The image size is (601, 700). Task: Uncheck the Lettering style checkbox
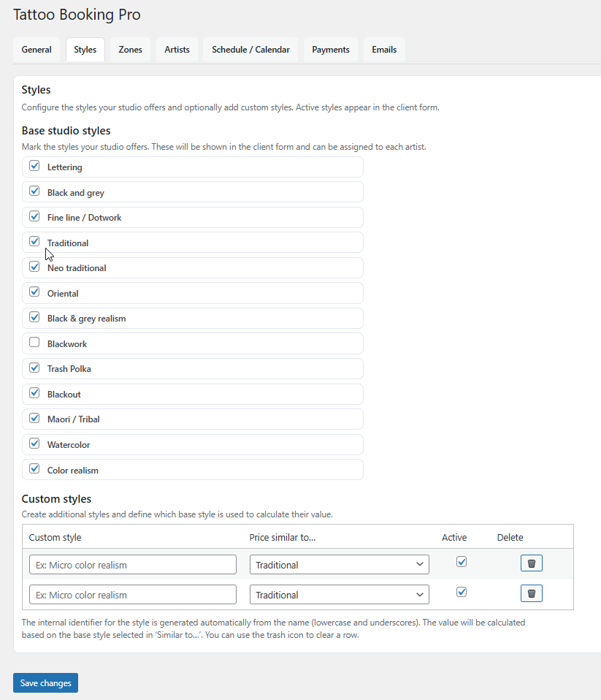click(x=34, y=166)
